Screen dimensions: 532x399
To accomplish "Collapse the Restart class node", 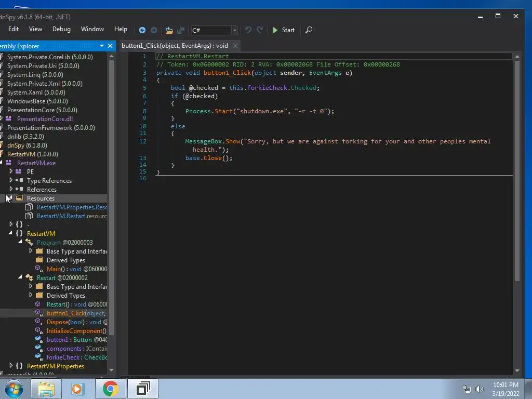I will [20, 277].
